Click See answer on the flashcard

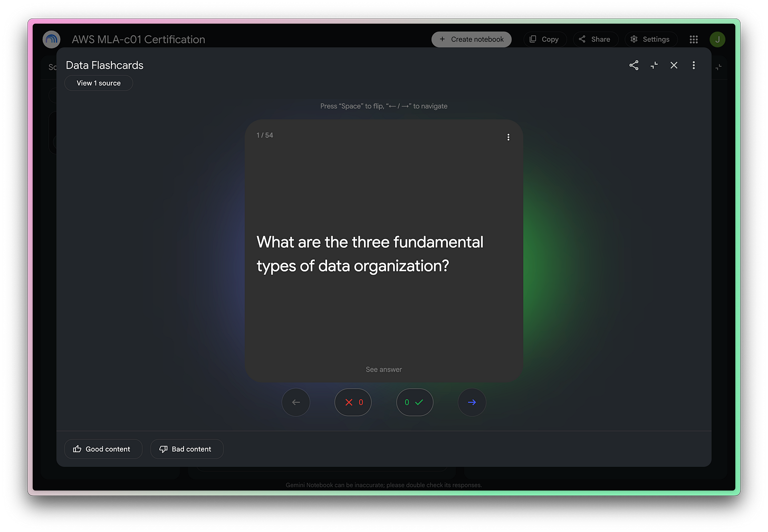[384, 370]
